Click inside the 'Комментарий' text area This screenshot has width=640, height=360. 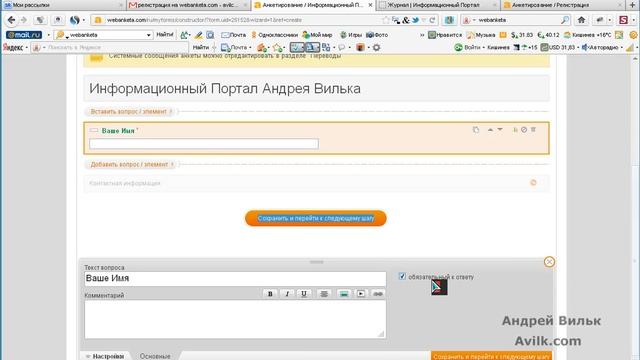tap(235, 319)
